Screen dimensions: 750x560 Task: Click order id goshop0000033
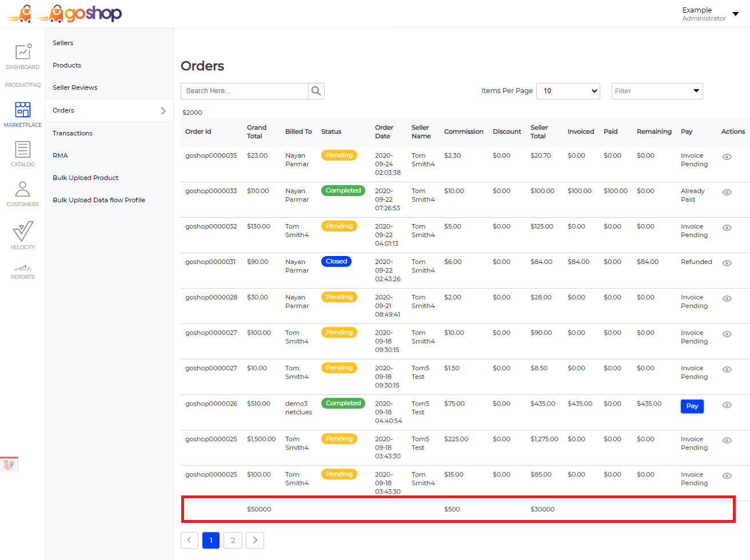tap(211, 191)
